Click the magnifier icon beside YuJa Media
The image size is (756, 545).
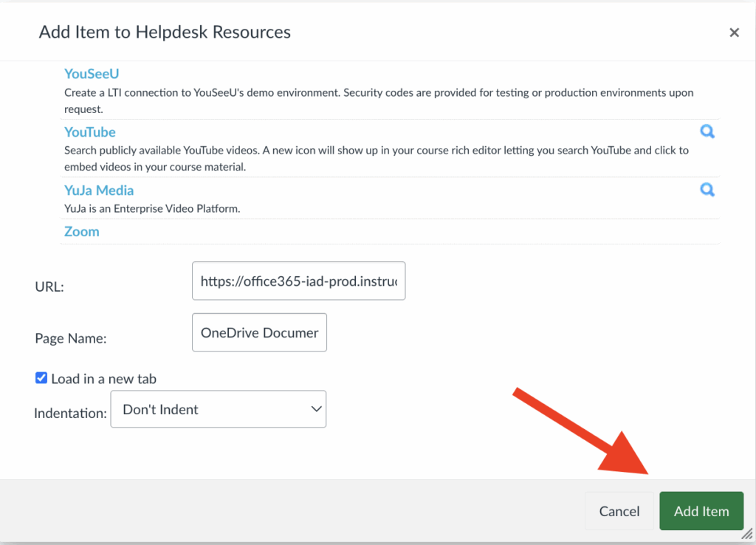pyautogui.click(x=707, y=190)
